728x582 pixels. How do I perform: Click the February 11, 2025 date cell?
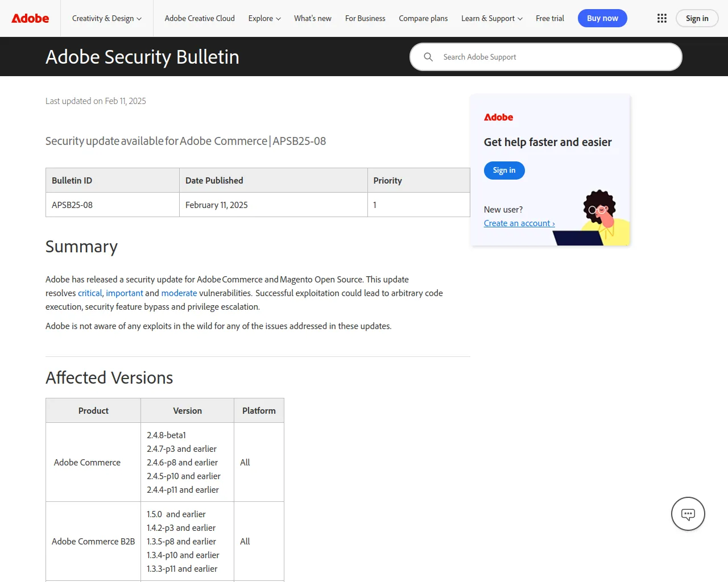click(x=274, y=205)
